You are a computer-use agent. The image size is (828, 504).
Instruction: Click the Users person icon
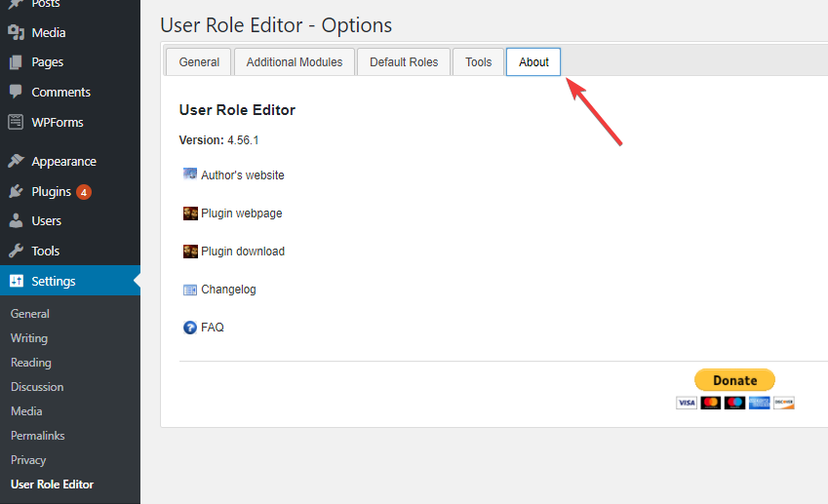coord(16,221)
